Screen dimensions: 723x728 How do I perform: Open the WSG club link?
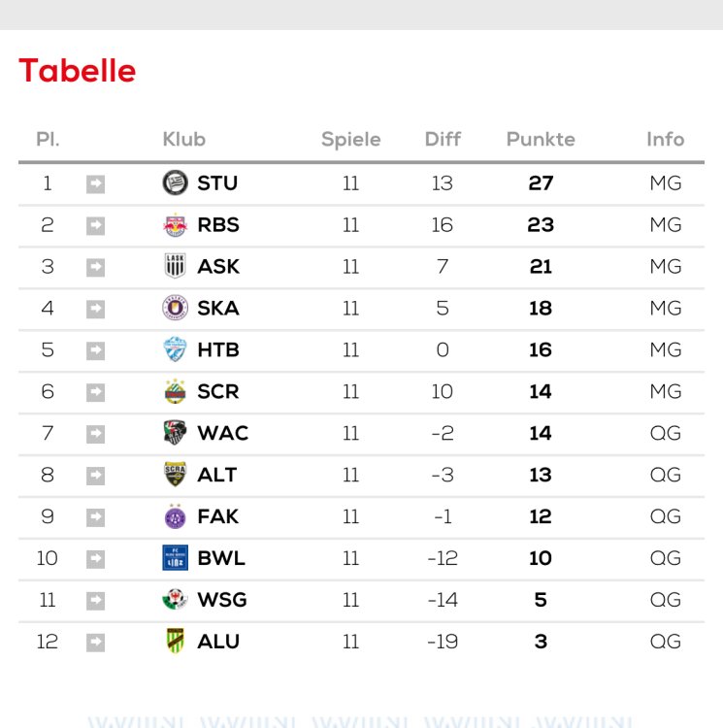point(222,600)
